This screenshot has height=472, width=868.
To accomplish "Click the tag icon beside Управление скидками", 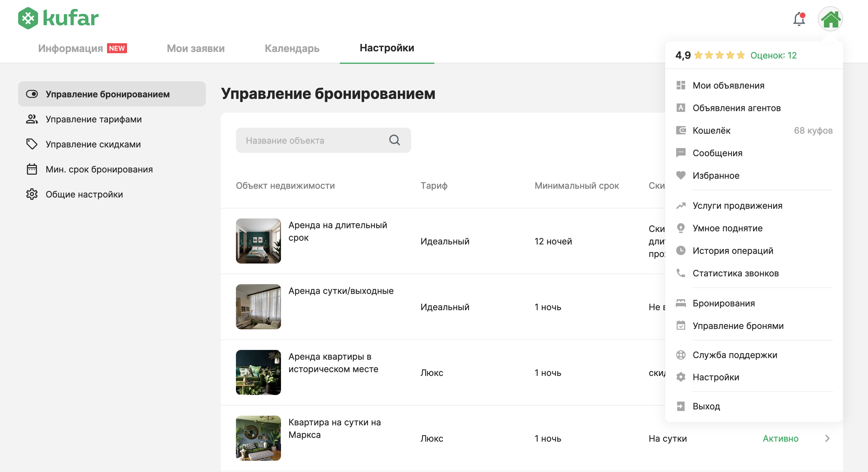I will 32,144.
